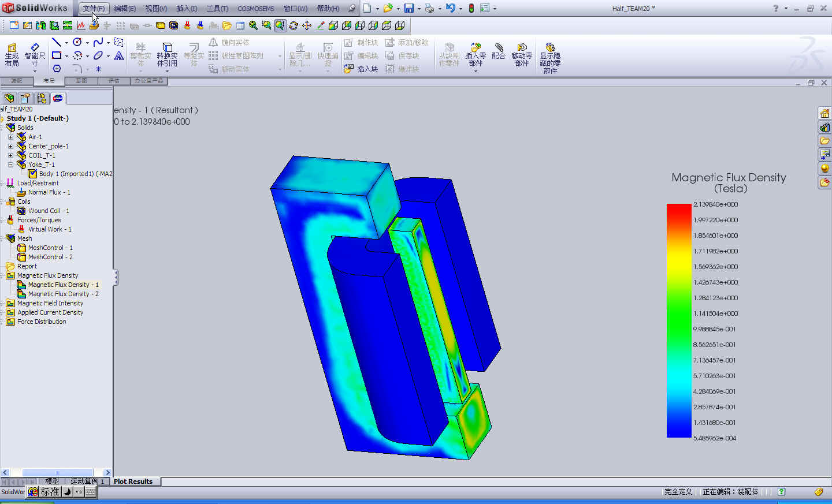
Task: Click the 文件(F) file menu
Action: [94, 8]
